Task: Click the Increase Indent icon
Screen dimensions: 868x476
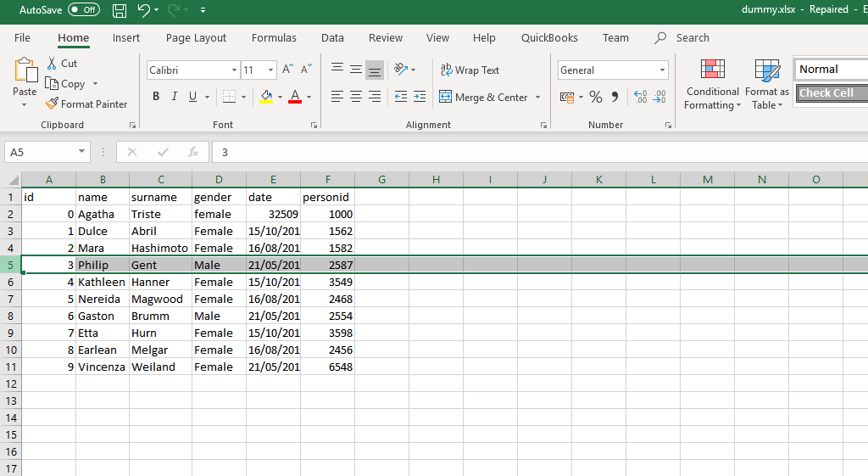Action: 419,97
